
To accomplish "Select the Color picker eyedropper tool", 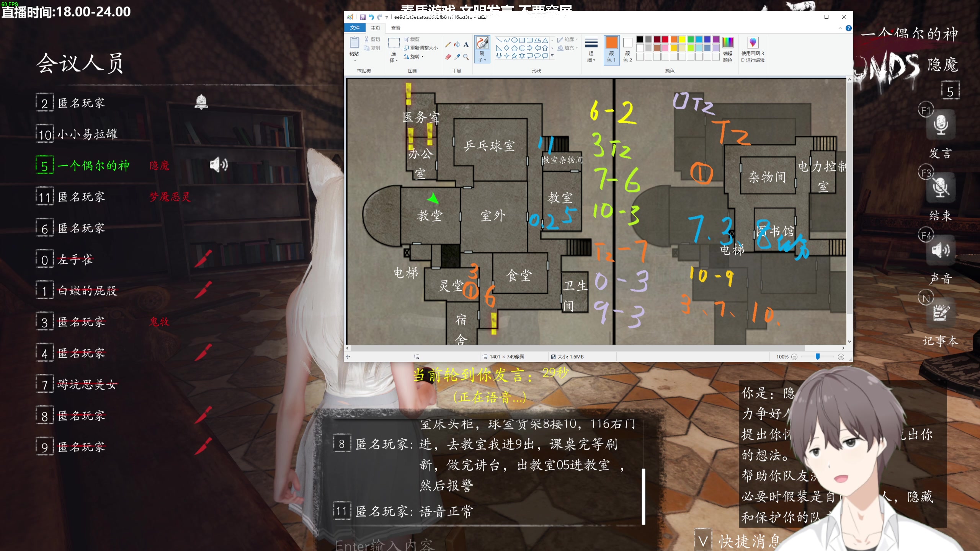I will click(457, 57).
